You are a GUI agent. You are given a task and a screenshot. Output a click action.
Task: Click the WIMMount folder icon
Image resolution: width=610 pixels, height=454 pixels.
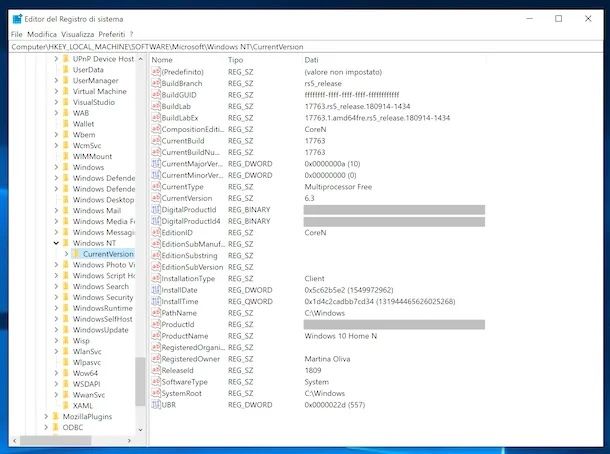point(66,156)
